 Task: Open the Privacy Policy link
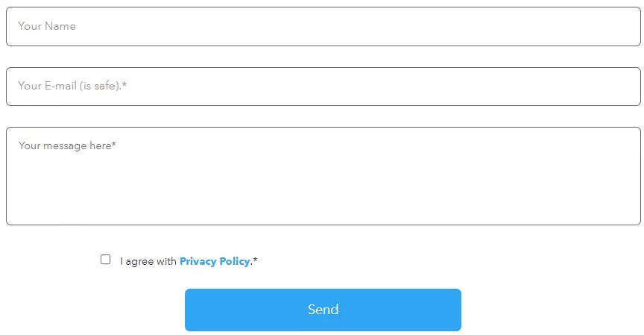pos(215,261)
